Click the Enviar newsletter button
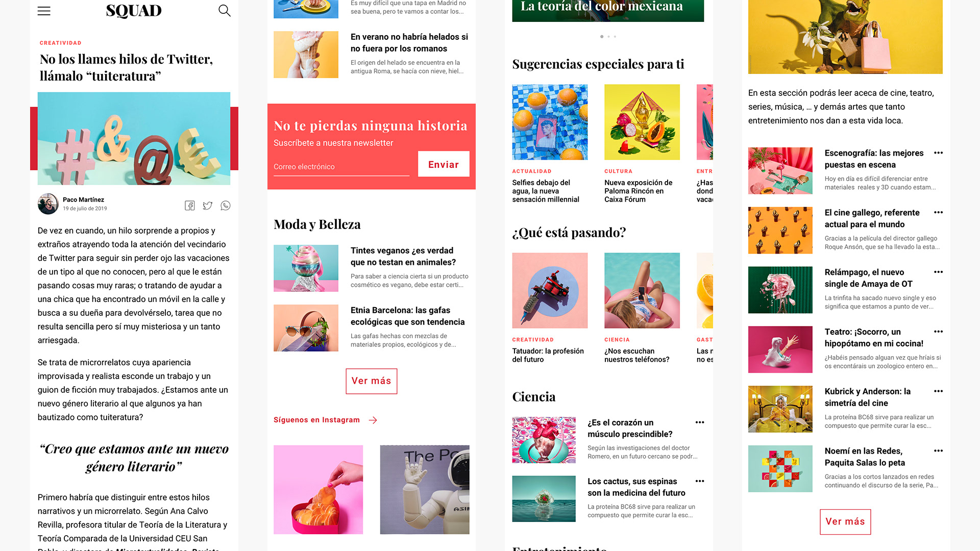The image size is (980, 551). (444, 164)
